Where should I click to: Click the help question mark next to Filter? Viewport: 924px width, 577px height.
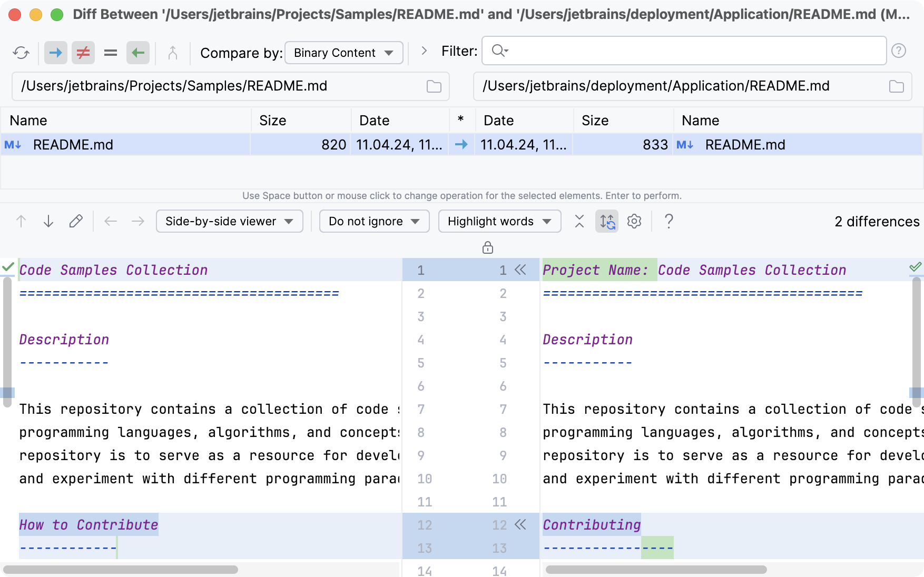tap(899, 51)
